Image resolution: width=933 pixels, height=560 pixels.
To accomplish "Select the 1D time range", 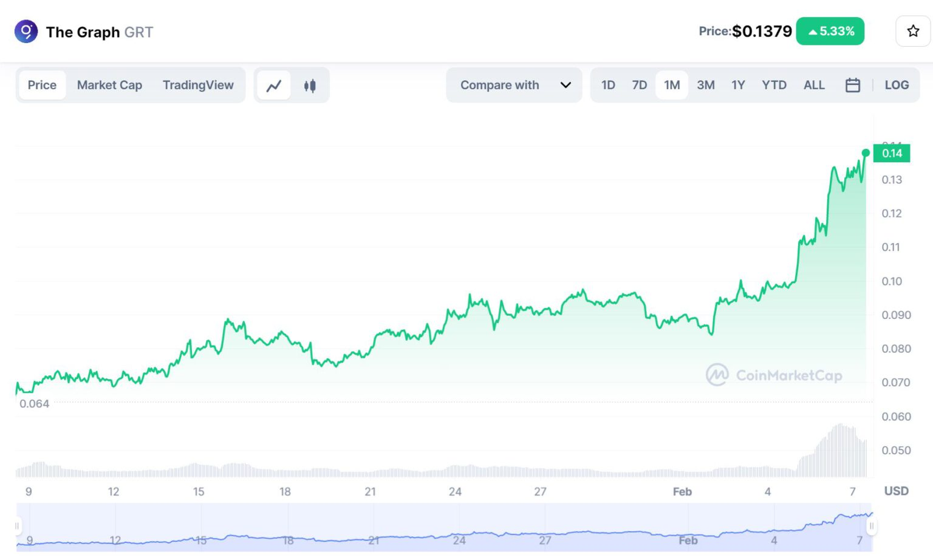I will pos(608,85).
